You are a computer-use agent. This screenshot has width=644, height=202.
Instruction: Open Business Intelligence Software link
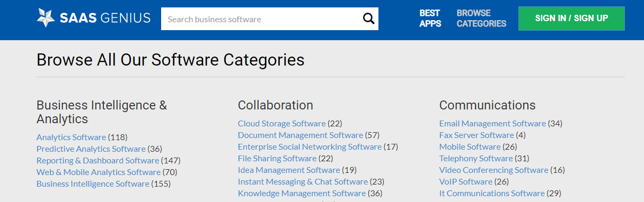[x=93, y=183]
